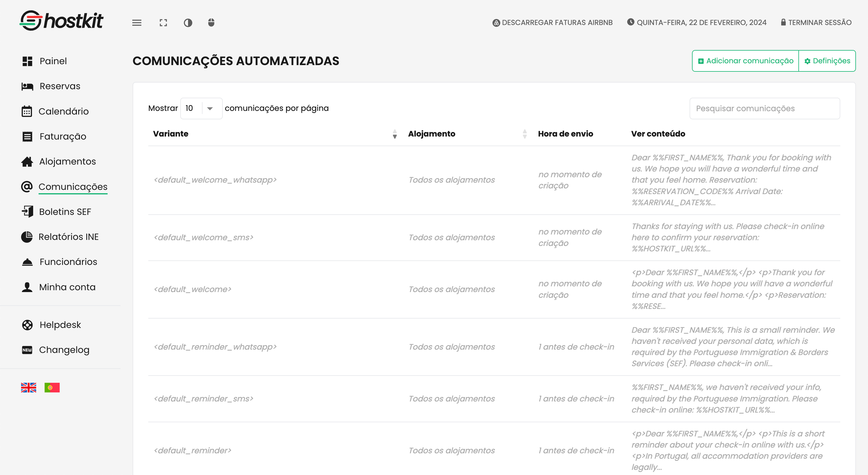Click the Boletins SEF door icon
The width and height of the screenshot is (868, 475).
28,212
